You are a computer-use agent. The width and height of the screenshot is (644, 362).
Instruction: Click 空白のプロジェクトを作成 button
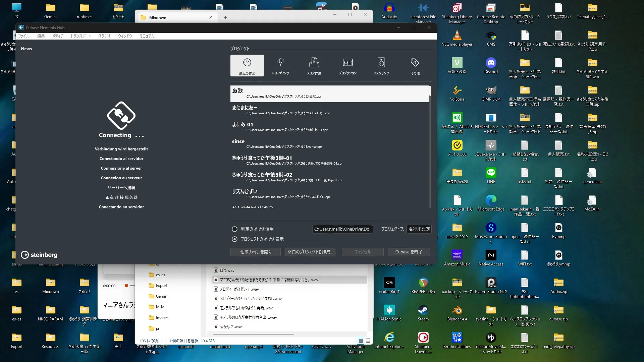pos(310,252)
